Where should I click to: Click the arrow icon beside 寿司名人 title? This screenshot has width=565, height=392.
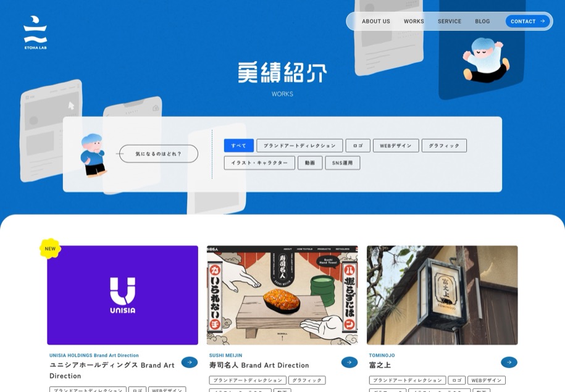pos(349,362)
